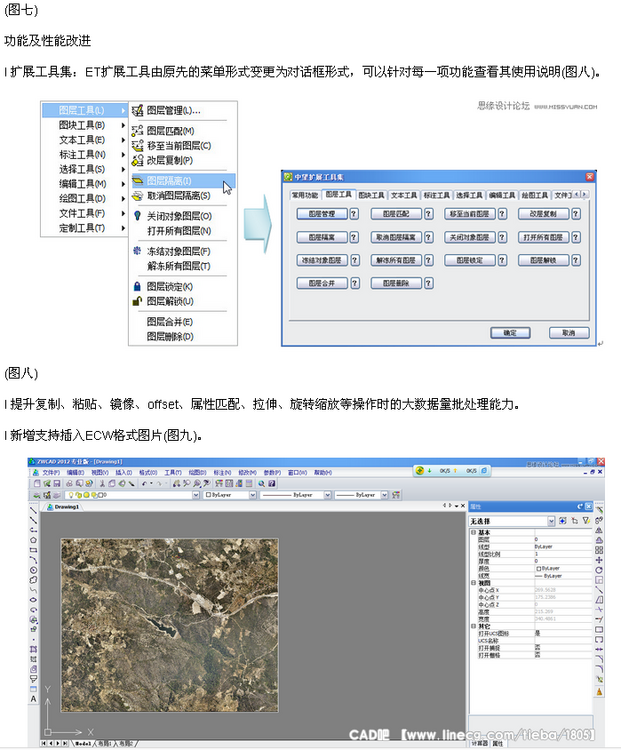Screen dimensions: 621x750
Task: Select the Array tool in right modify toolbar
Action: (x=599, y=550)
